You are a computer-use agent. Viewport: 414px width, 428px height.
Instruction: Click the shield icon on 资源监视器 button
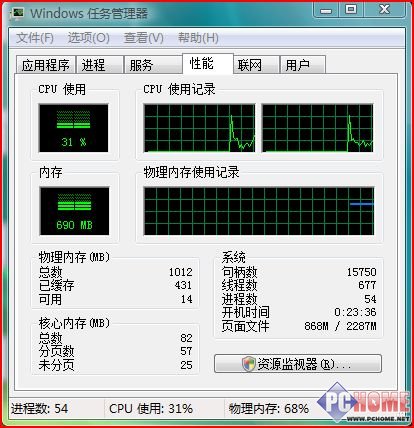tap(249, 363)
